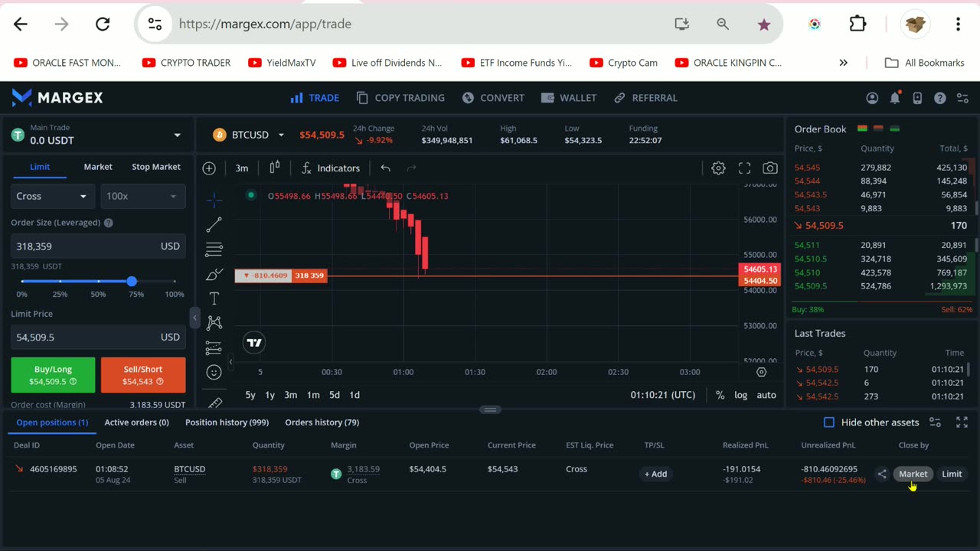This screenshot has width=980, height=551.
Task: Focus the Limit Price input field
Action: [x=98, y=337]
